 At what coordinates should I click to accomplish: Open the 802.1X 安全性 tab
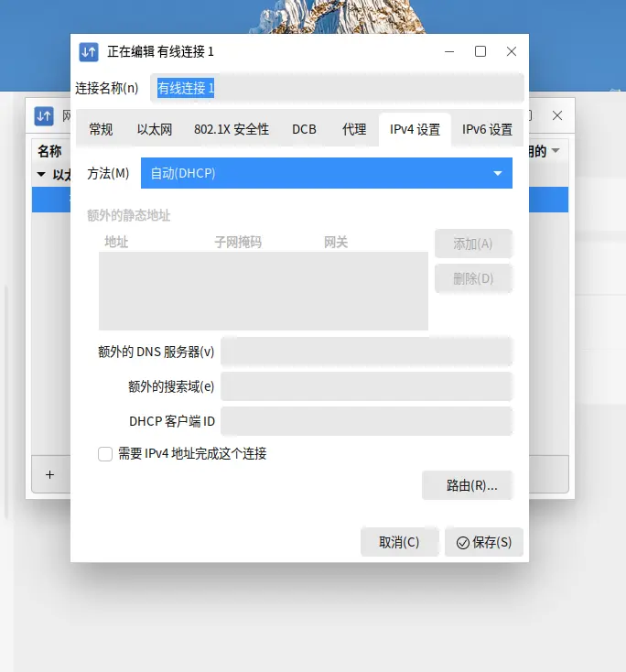[232, 129]
